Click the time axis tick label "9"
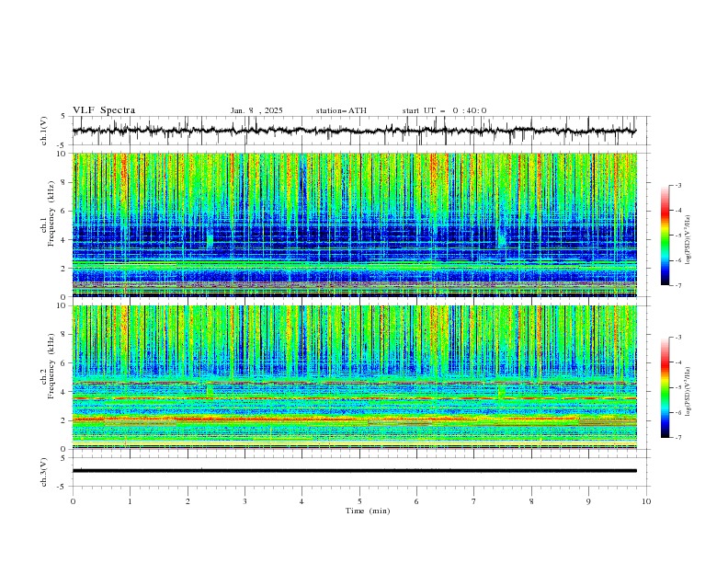The image size is (728, 563). point(589,501)
